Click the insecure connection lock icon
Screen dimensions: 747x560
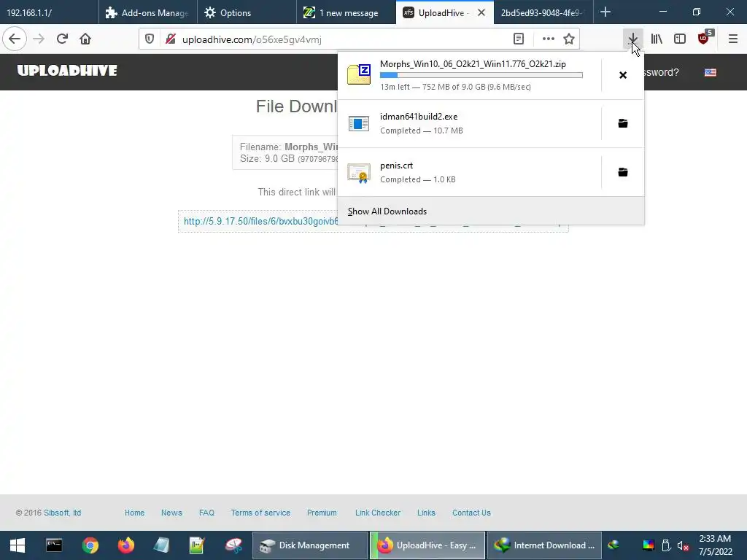click(x=170, y=39)
